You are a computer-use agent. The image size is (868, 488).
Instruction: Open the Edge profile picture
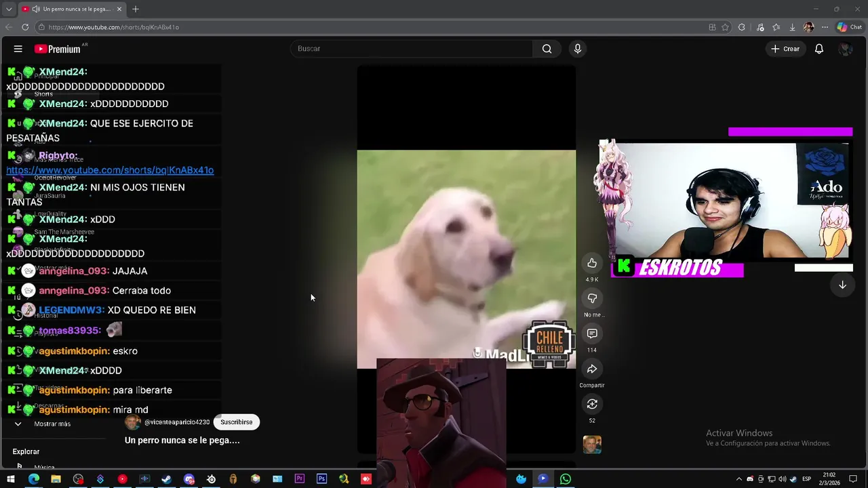(x=808, y=27)
